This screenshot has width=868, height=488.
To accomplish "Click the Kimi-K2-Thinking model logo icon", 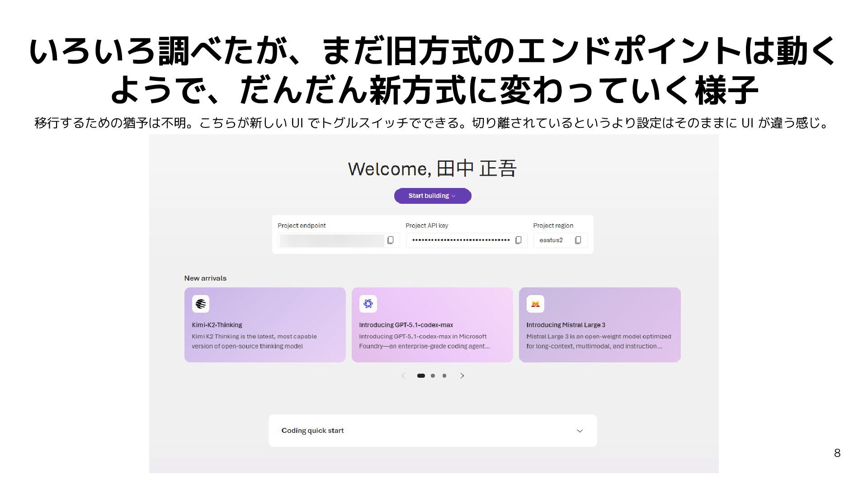I will pos(200,304).
